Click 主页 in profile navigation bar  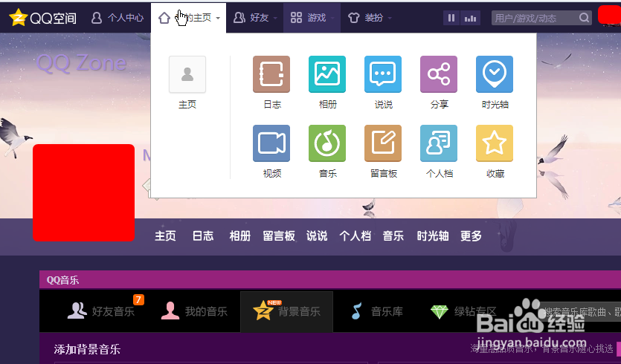165,236
